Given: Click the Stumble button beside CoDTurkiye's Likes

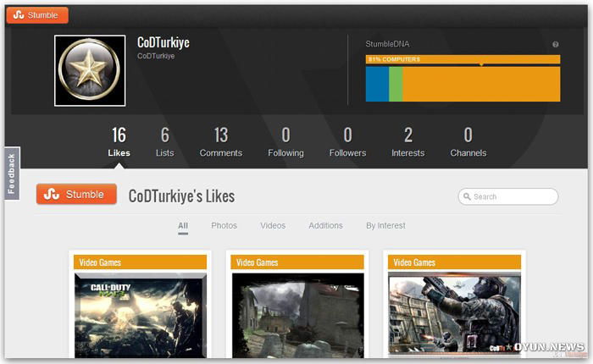Looking at the screenshot, I should tap(76, 194).
